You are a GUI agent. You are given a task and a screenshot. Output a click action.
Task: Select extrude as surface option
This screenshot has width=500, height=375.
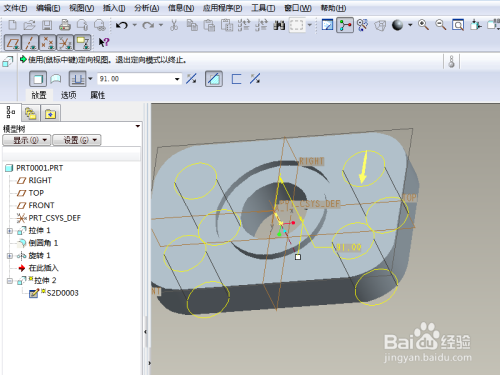pyautogui.click(x=56, y=79)
